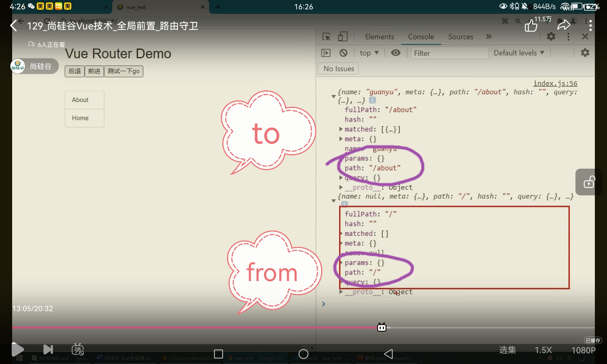Change the 1080P video quality
Image resolution: width=607 pixels, height=364 pixels.
click(x=583, y=350)
